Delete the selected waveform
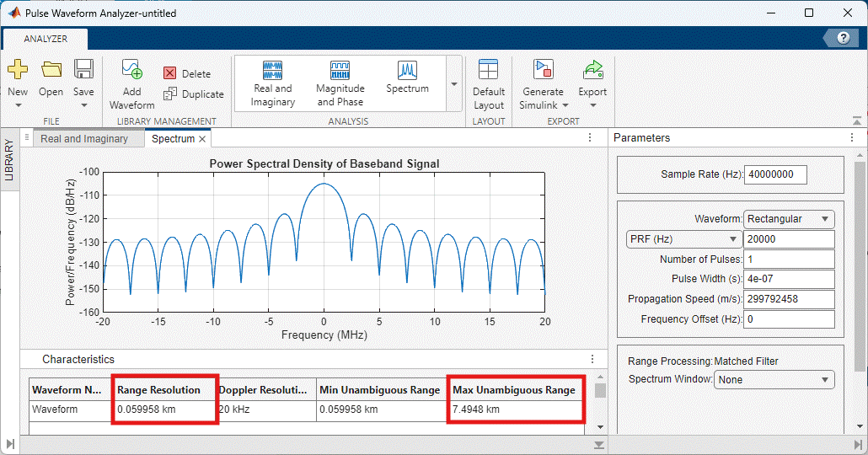This screenshot has height=455, width=868. [x=186, y=74]
